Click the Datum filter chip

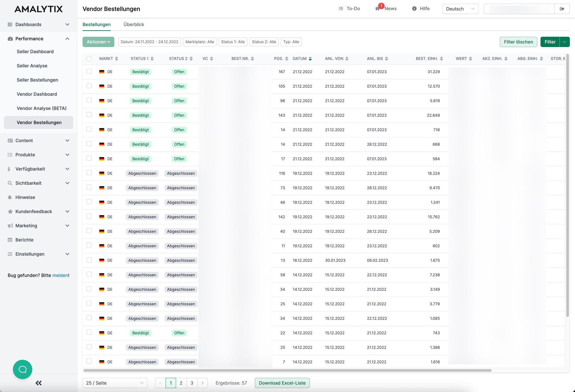[x=149, y=42]
